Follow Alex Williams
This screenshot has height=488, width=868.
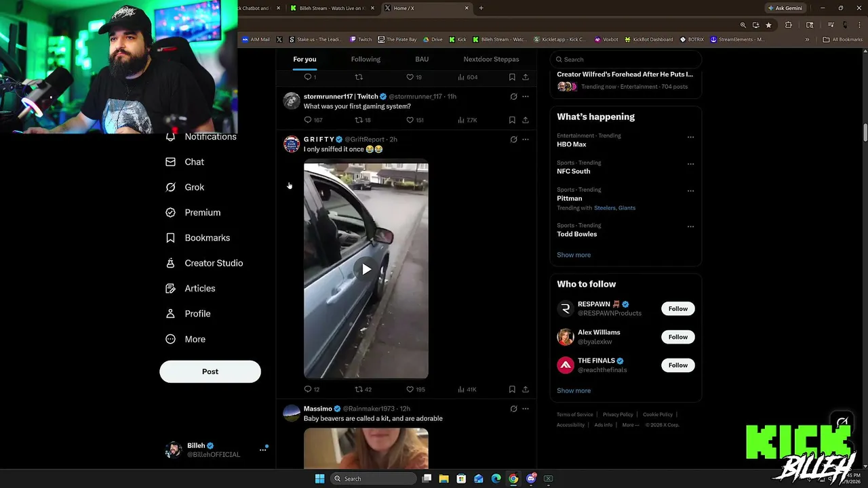click(x=678, y=337)
